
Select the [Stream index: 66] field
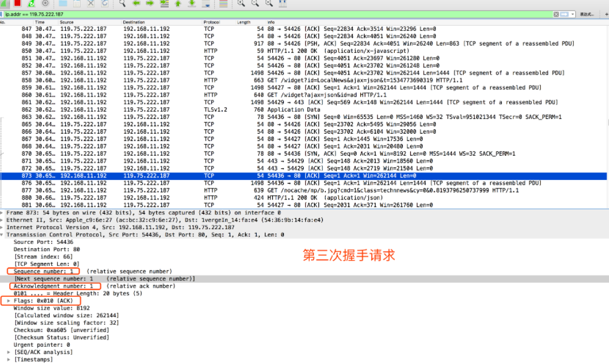point(43,257)
